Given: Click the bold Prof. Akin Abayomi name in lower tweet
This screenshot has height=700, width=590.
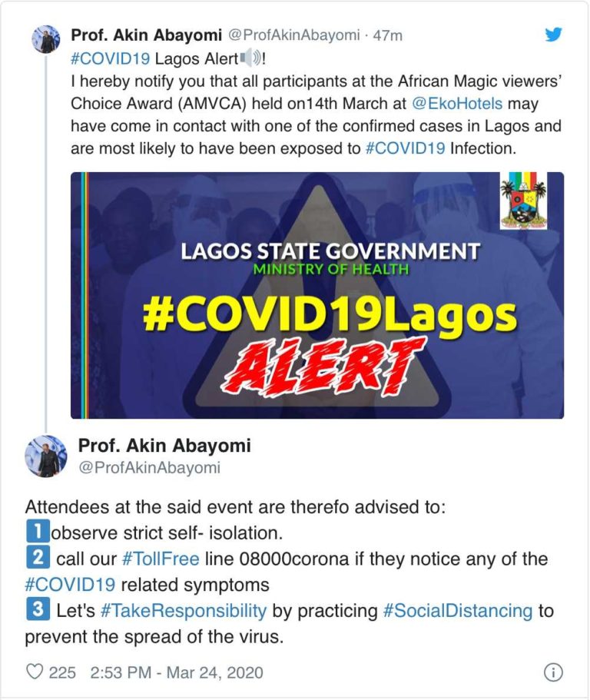Looking at the screenshot, I should 164,446.
